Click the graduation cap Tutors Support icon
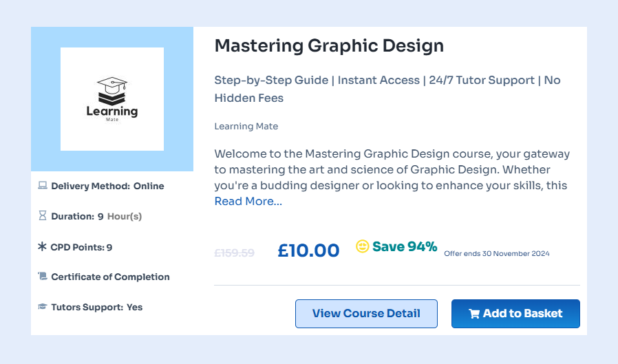 point(42,307)
